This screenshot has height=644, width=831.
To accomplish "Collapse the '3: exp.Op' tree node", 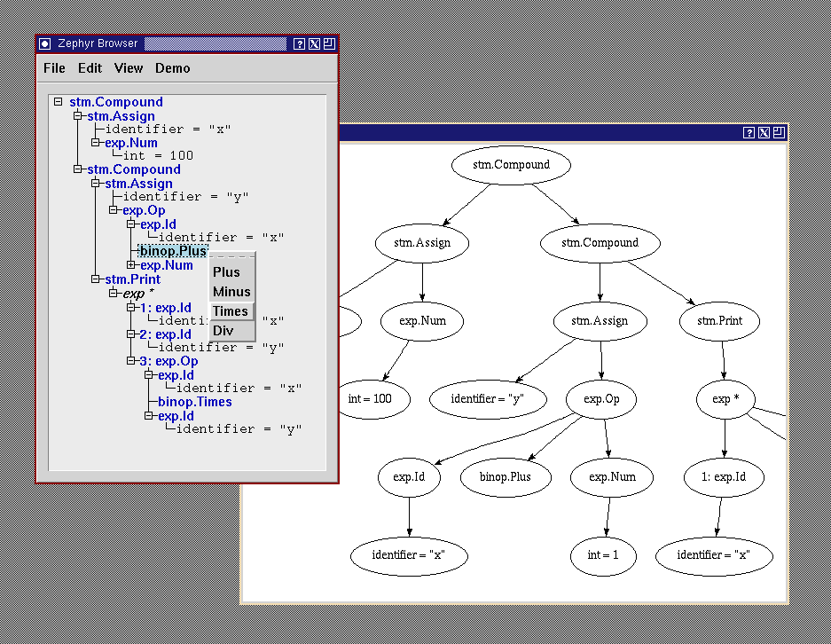I will coord(131,361).
